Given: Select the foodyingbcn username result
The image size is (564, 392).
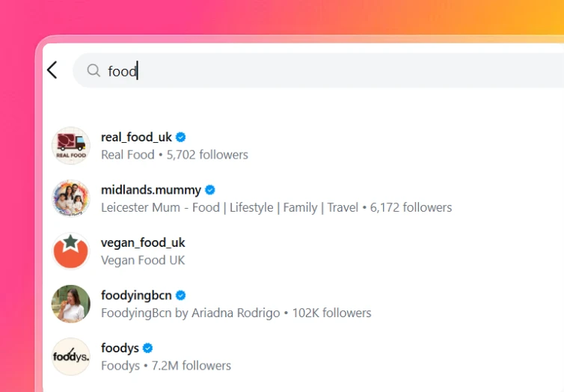Looking at the screenshot, I should click(x=136, y=295).
